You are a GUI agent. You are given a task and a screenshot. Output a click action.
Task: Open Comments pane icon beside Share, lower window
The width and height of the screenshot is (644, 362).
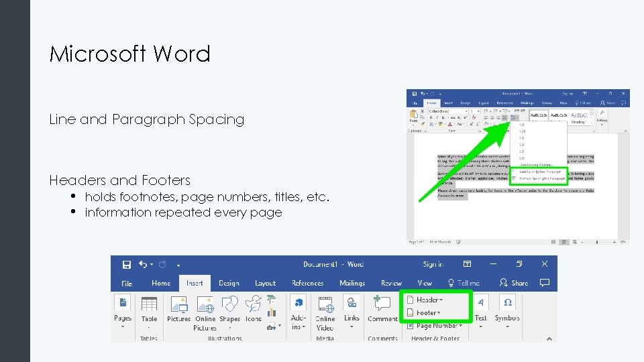545,282
